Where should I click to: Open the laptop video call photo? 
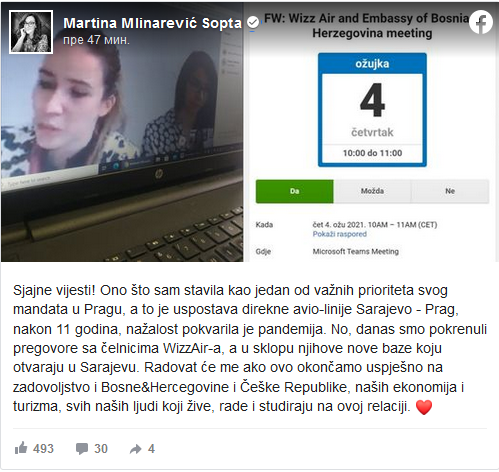[122, 132]
